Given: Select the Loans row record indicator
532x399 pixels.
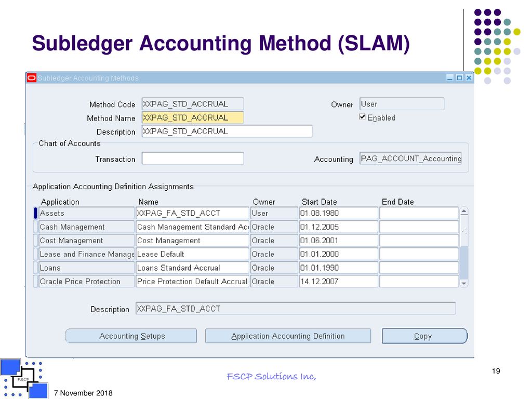Looking at the screenshot, I should pos(36,268).
